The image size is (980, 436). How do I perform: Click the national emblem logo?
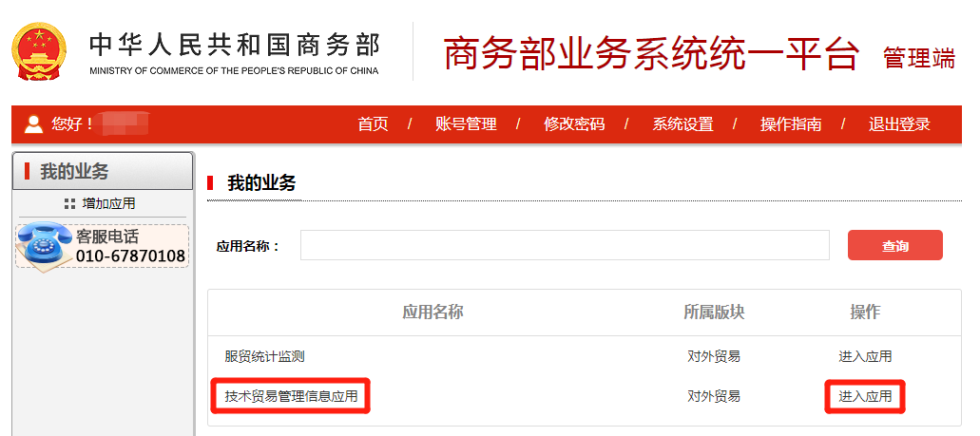(x=39, y=51)
